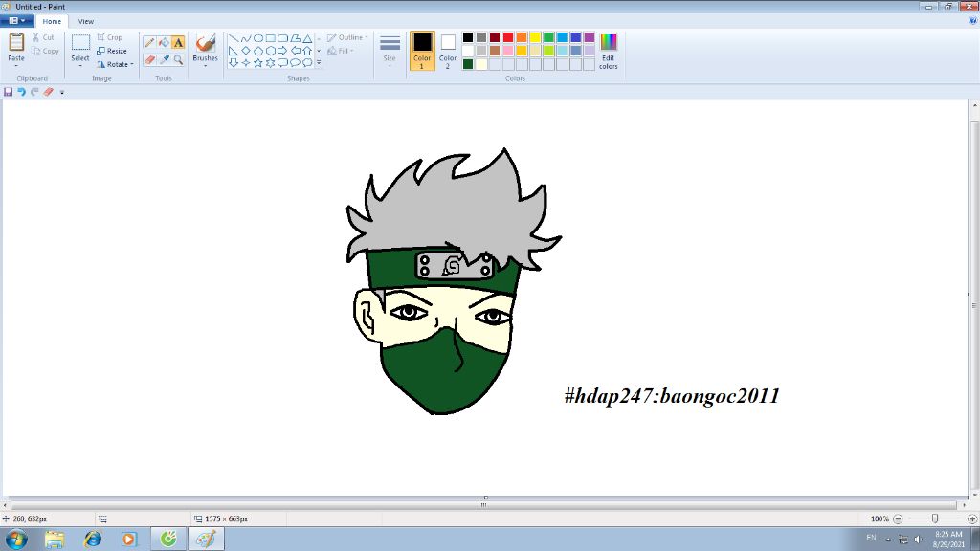
Task: Open the Rotate dropdown
Action: tap(116, 64)
